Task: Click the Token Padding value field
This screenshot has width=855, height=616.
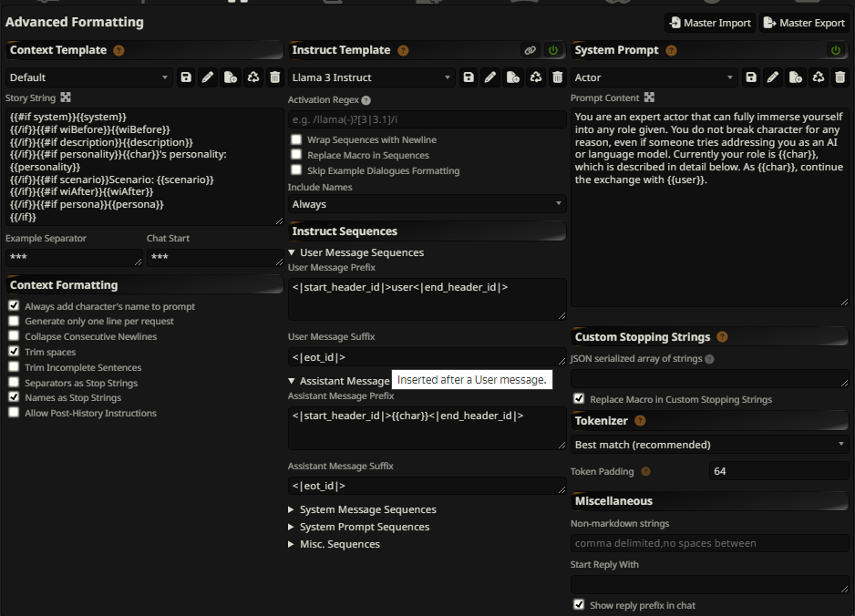Action: point(779,471)
